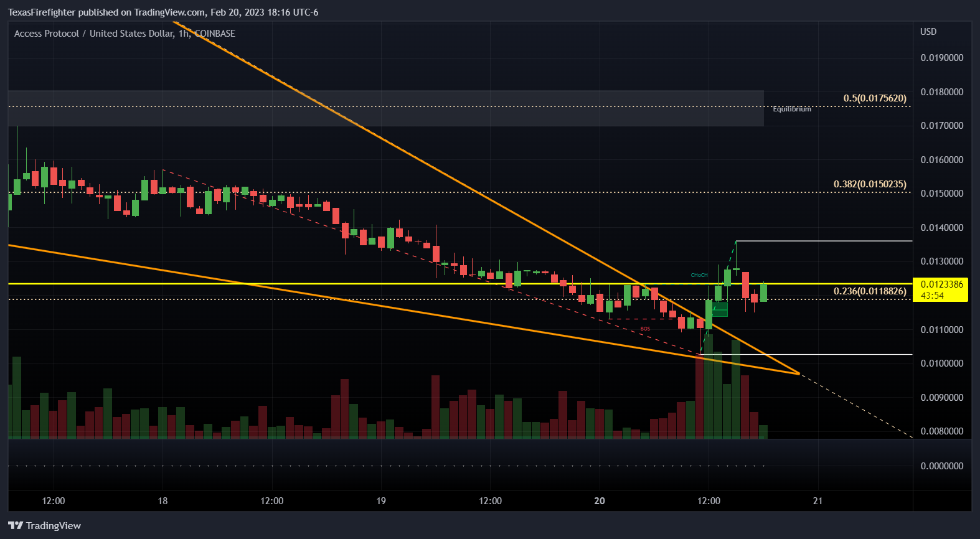Click the date label 18 on the time axis

pyautogui.click(x=163, y=501)
